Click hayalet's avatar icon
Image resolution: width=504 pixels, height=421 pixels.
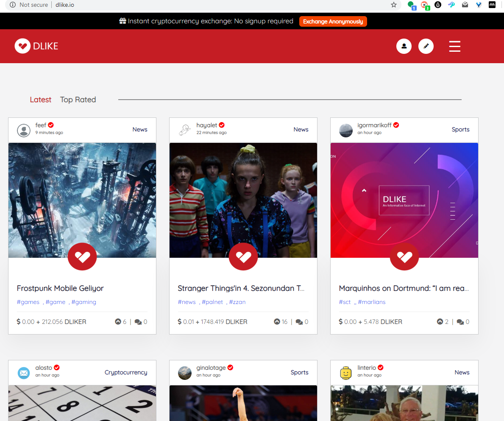[x=185, y=131]
